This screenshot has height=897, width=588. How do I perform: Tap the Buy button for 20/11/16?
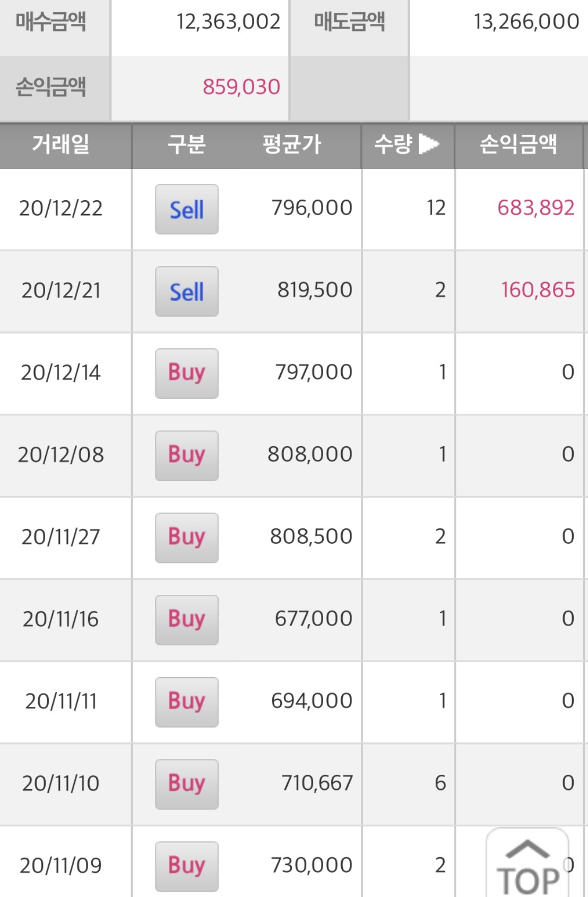pyautogui.click(x=186, y=620)
